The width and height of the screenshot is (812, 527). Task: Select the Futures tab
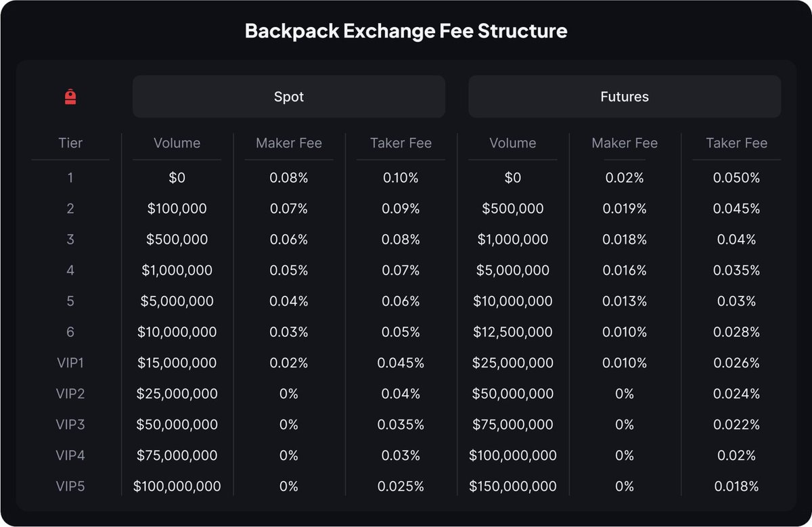coord(625,97)
